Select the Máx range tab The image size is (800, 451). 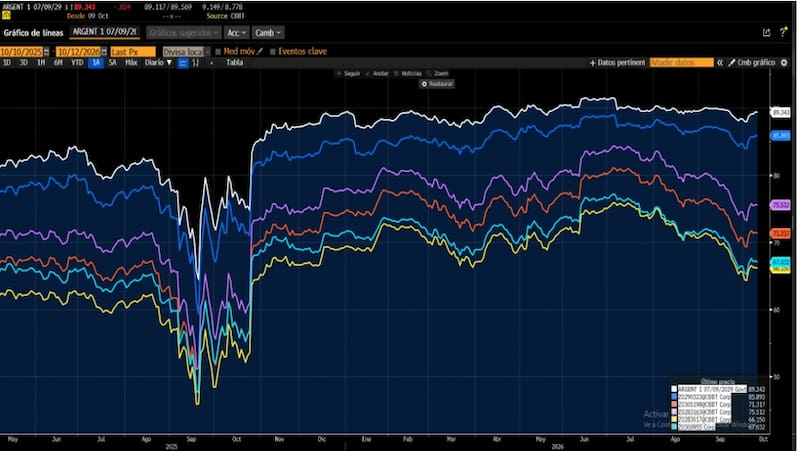(x=131, y=63)
